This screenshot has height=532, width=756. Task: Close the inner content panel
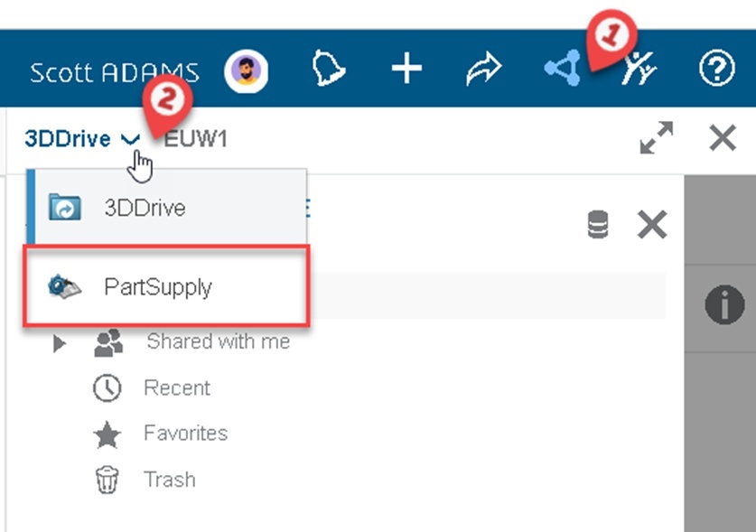(x=652, y=224)
